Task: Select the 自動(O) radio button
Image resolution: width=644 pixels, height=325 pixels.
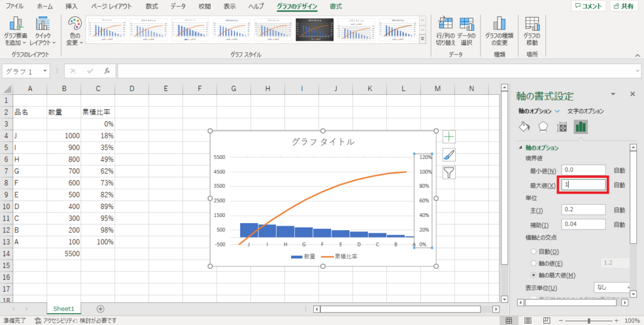Action: [533, 251]
